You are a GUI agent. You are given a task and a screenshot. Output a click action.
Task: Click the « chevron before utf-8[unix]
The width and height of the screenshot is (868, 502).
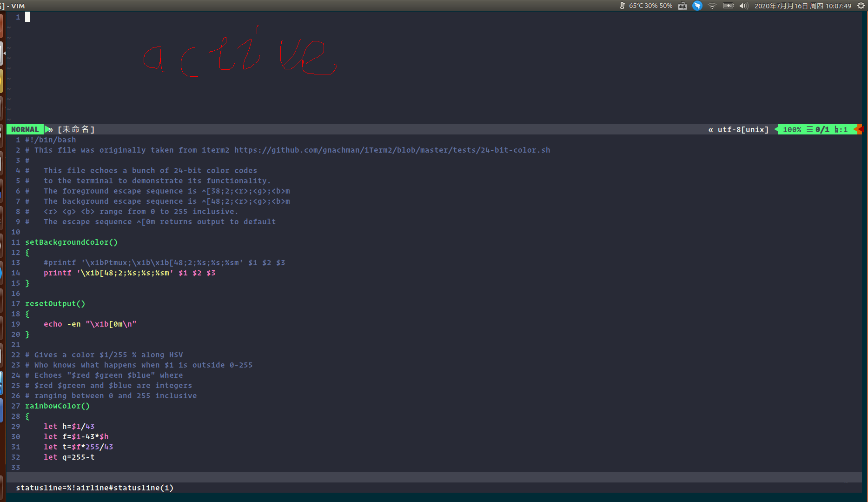point(710,129)
